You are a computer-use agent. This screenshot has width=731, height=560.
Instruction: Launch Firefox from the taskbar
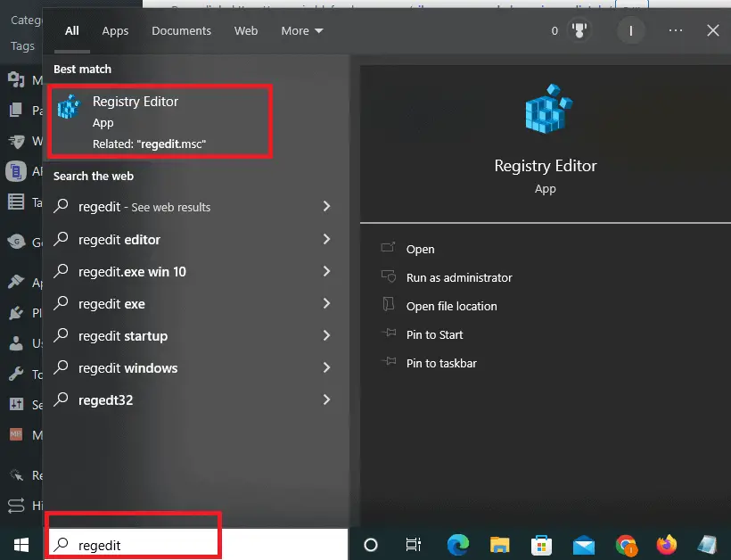pos(666,545)
